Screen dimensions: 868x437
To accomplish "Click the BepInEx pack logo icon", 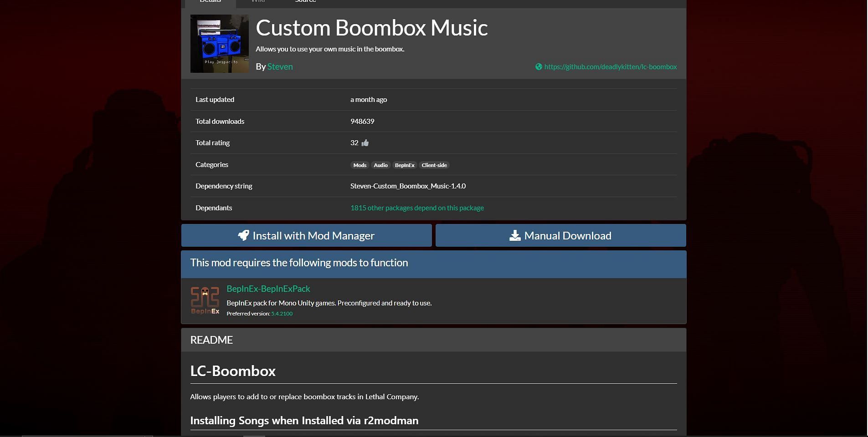I will coord(205,300).
